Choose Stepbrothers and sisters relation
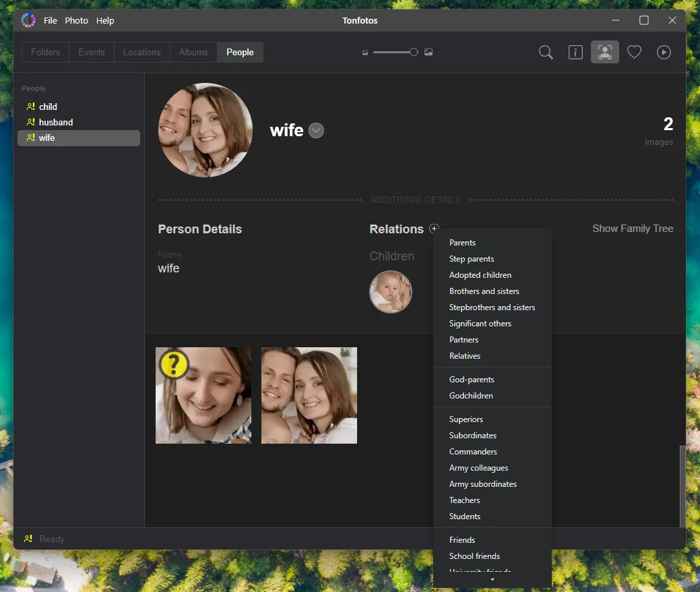This screenshot has height=592, width=700. click(492, 307)
